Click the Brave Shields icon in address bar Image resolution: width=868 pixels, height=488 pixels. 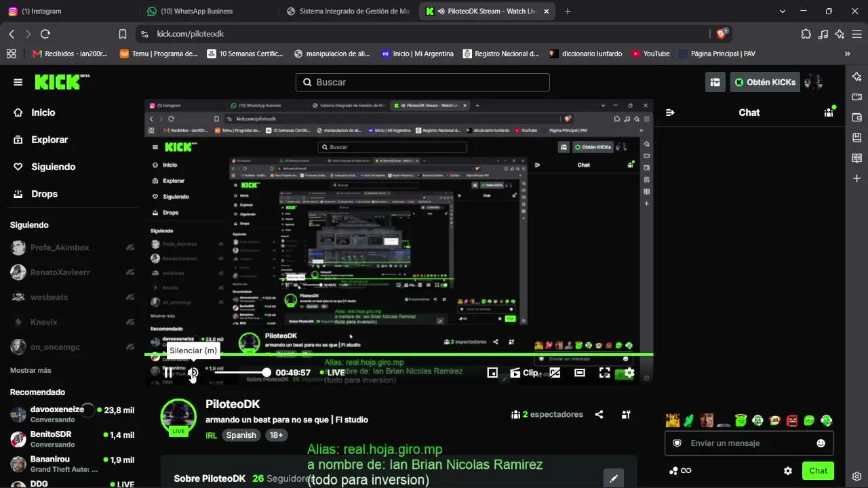[723, 34]
